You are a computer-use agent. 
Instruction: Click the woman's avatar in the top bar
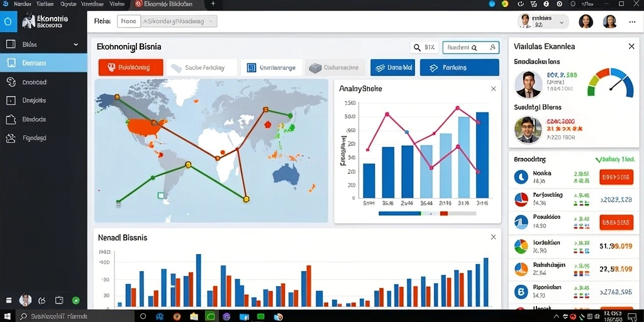pyautogui.click(x=586, y=21)
